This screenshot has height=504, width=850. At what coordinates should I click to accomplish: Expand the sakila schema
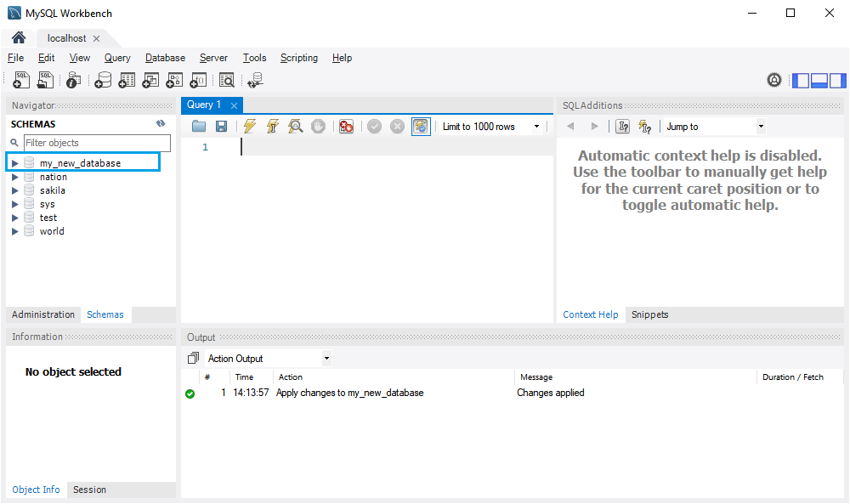click(x=14, y=190)
